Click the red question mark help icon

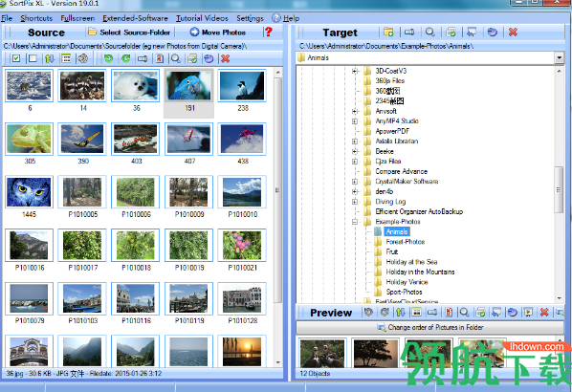point(269,33)
